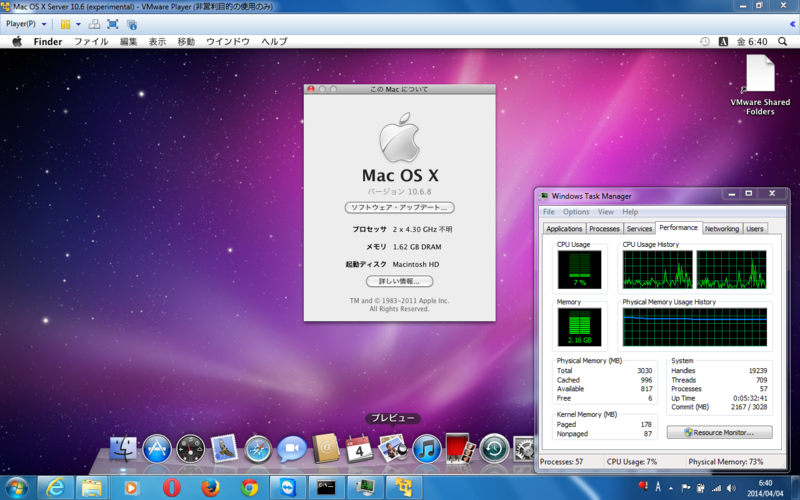This screenshot has width=800, height=500.
Task: Open Time Machine in the dock
Action: [494, 449]
